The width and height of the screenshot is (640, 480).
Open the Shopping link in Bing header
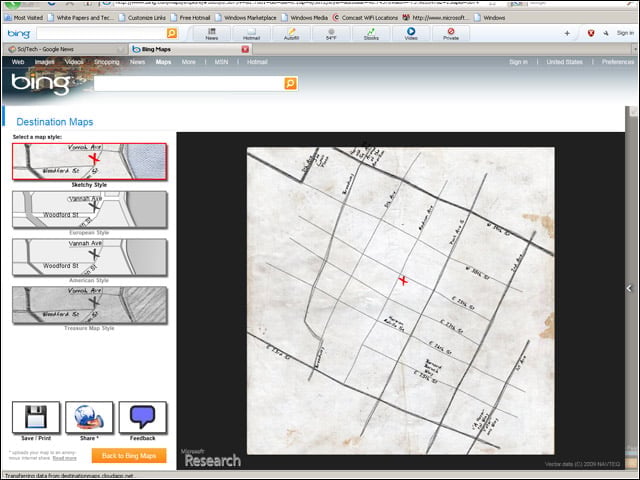(x=107, y=62)
